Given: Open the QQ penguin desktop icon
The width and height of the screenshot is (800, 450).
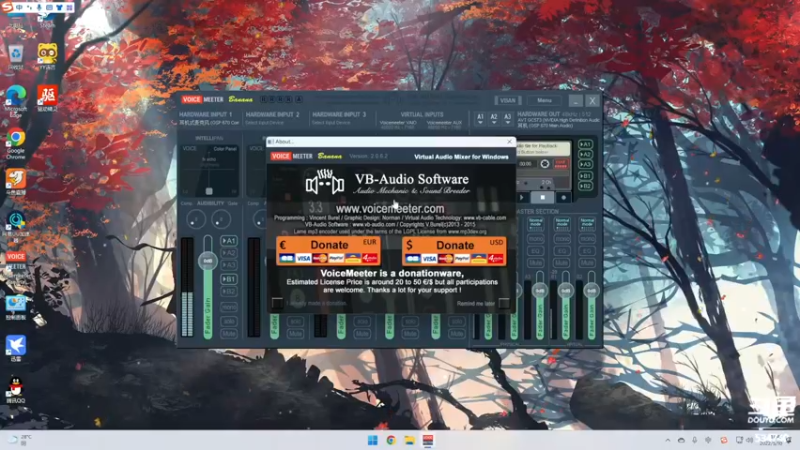Looking at the screenshot, I should tap(16, 390).
